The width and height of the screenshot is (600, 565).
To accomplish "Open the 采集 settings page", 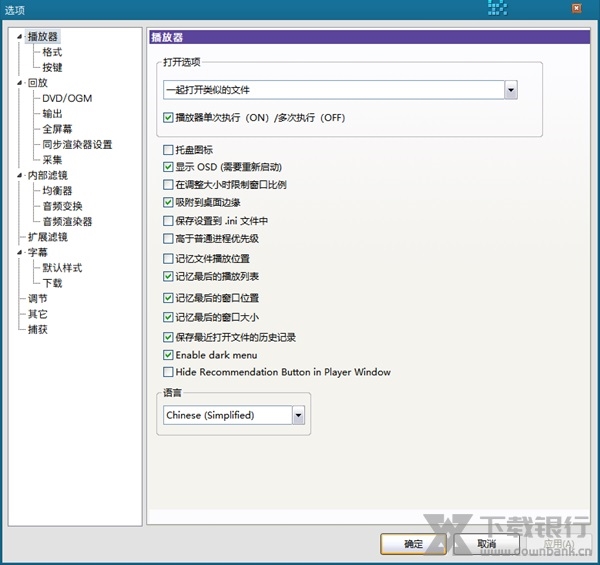I will pyautogui.click(x=52, y=160).
